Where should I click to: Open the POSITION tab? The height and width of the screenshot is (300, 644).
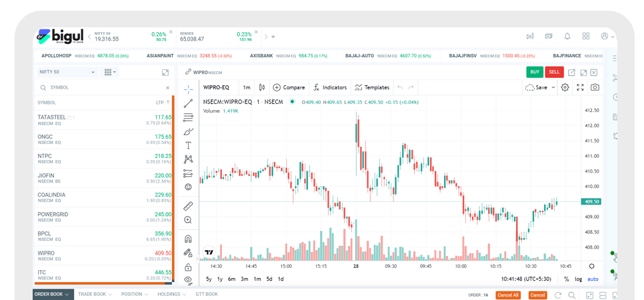click(x=135, y=294)
